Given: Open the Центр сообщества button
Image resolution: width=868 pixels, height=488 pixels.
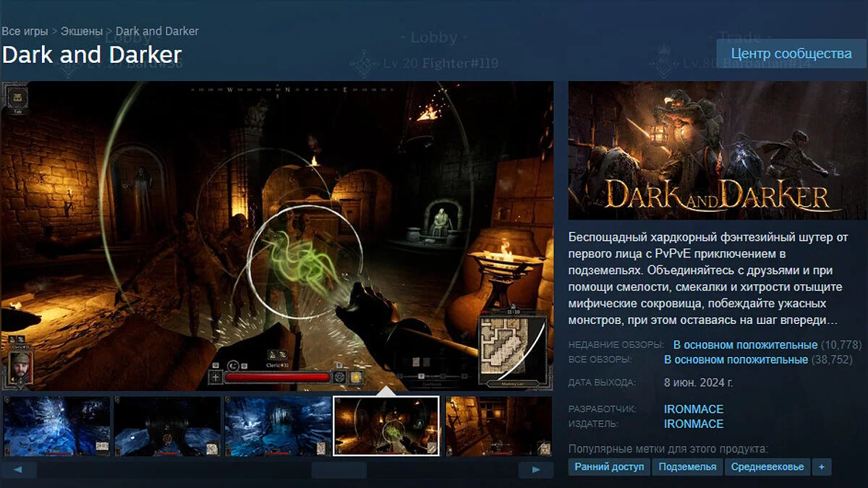Looking at the screenshot, I should pyautogui.click(x=791, y=53).
